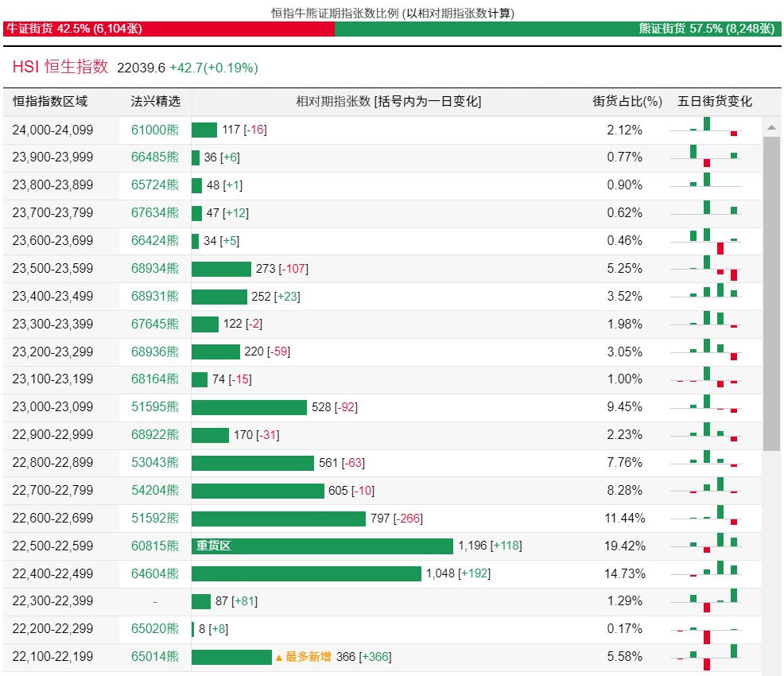Viewport: 784px width, 676px height.
Task: Open bear warrant link 68931熊
Action: click(155, 297)
